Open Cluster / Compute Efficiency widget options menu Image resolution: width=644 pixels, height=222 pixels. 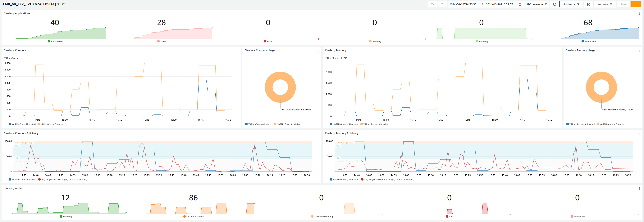coord(318,133)
